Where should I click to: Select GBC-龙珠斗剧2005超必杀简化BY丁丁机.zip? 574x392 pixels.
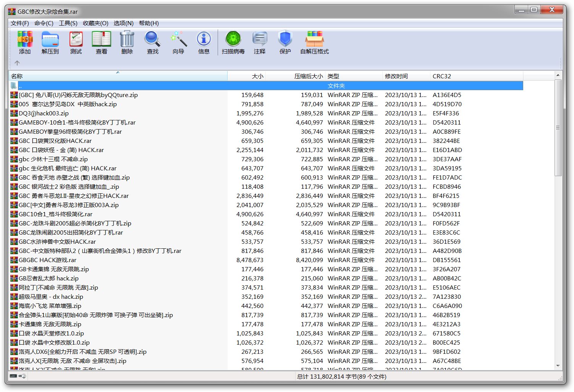click(75, 223)
